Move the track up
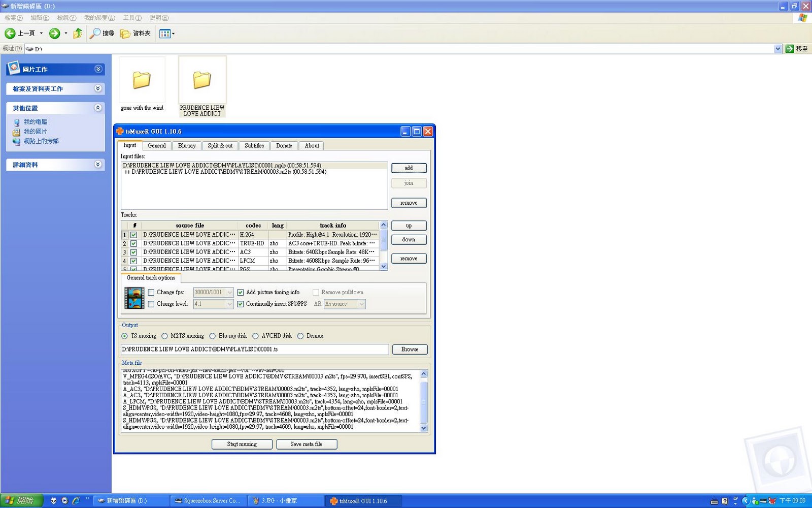 [409, 226]
